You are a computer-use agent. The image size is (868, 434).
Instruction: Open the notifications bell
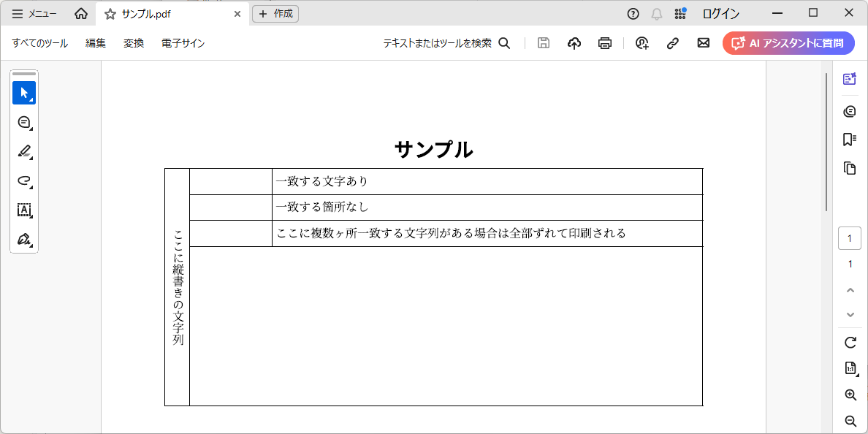[x=657, y=14]
